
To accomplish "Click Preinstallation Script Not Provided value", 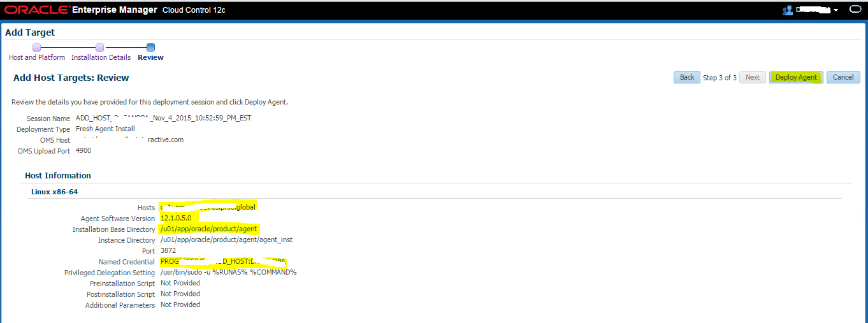I will point(180,283).
